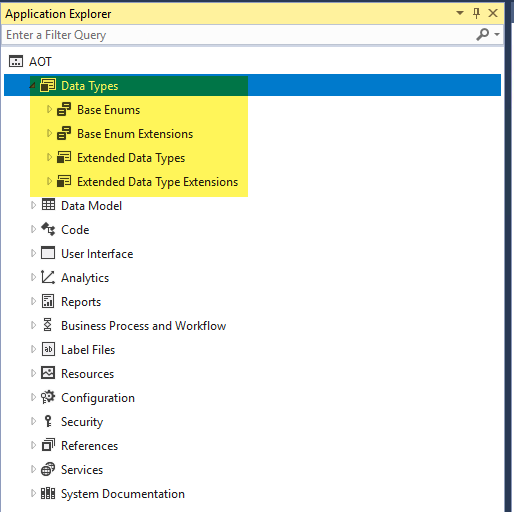This screenshot has width=514, height=512.
Task: Click the Analytics chart icon
Action: point(48,277)
